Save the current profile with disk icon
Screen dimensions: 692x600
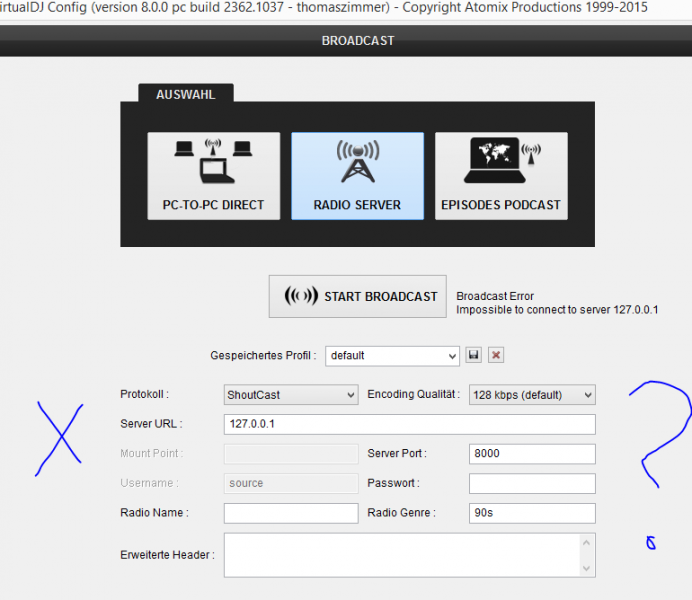click(474, 355)
